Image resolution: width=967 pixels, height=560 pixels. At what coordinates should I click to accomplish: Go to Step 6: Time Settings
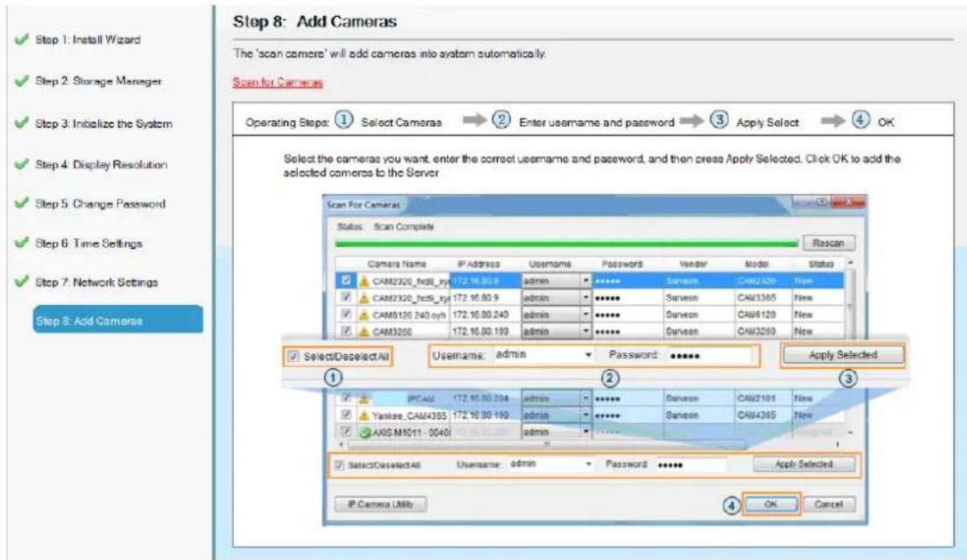[89, 243]
